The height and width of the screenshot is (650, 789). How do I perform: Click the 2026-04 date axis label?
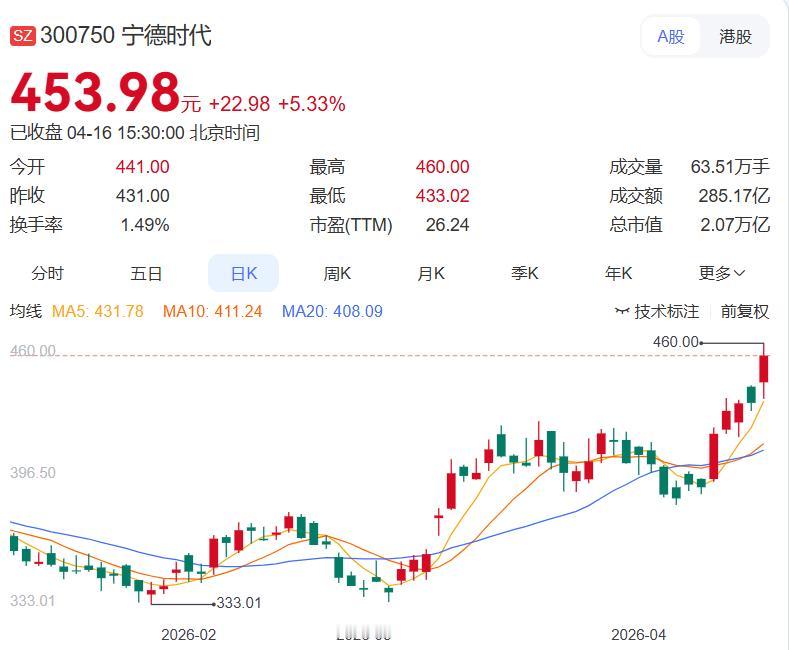point(638,635)
